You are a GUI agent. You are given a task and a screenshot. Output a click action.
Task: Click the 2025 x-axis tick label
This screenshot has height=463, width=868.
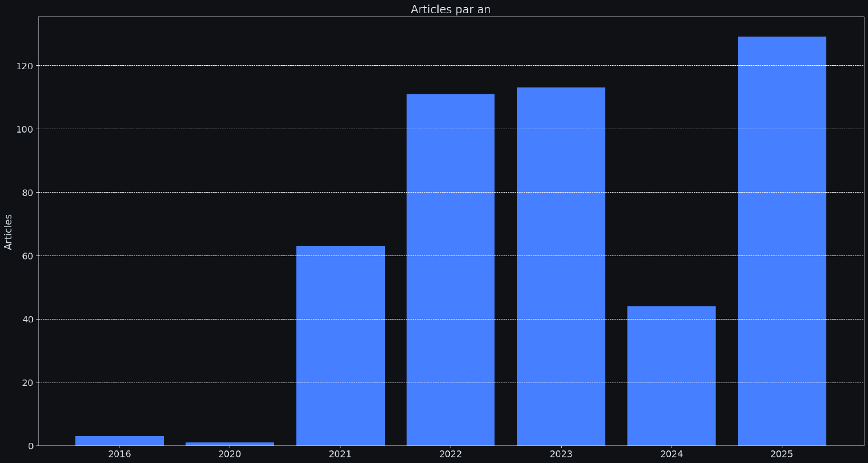(782, 454)
